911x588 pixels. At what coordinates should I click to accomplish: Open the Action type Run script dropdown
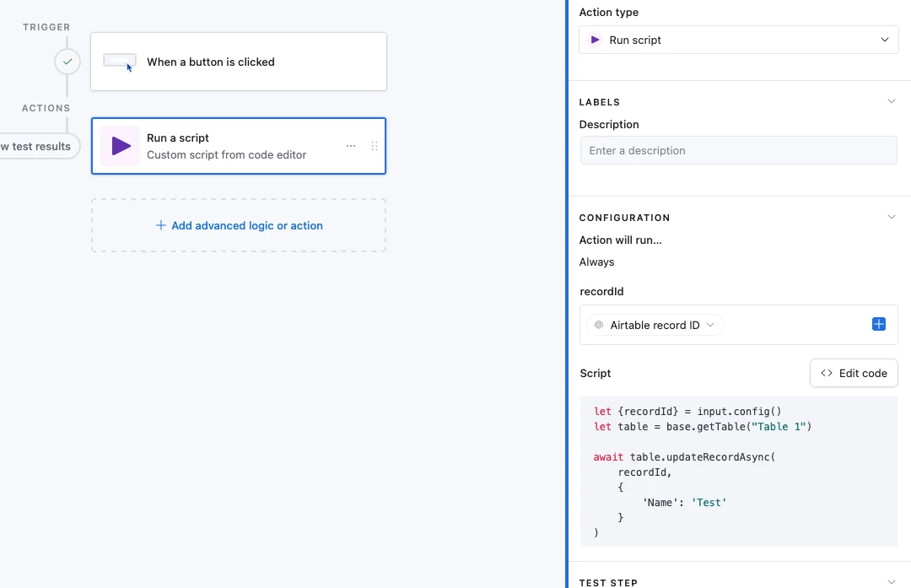pos(738,40)
